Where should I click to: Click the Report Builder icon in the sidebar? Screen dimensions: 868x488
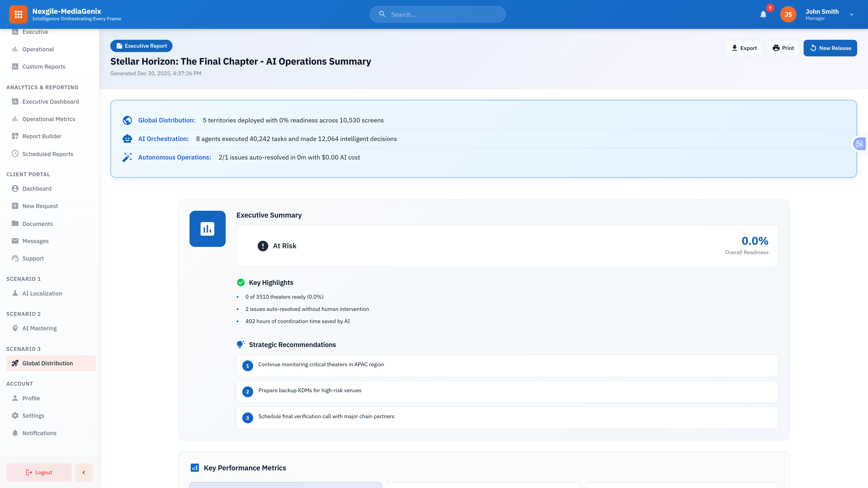15,136
